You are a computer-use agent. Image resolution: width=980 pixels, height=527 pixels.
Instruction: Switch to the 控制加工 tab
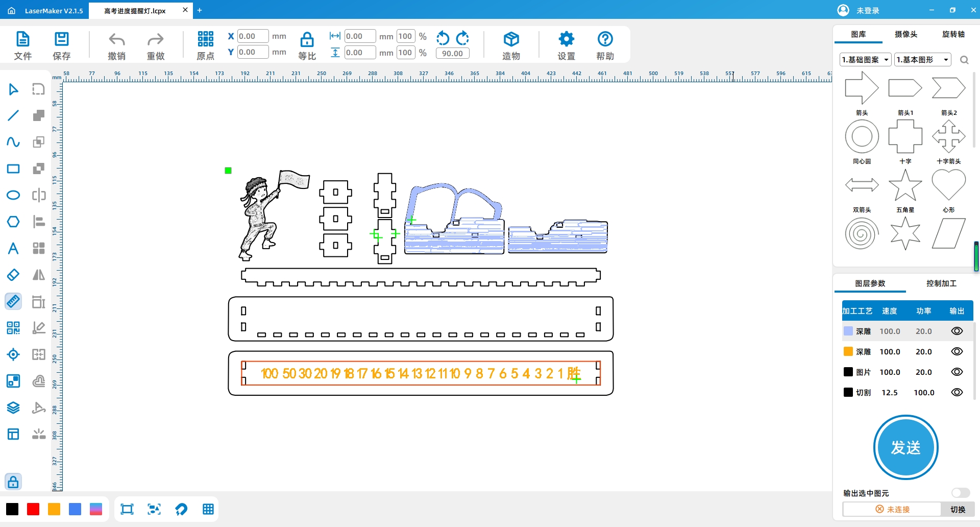[x=941, y=283]
